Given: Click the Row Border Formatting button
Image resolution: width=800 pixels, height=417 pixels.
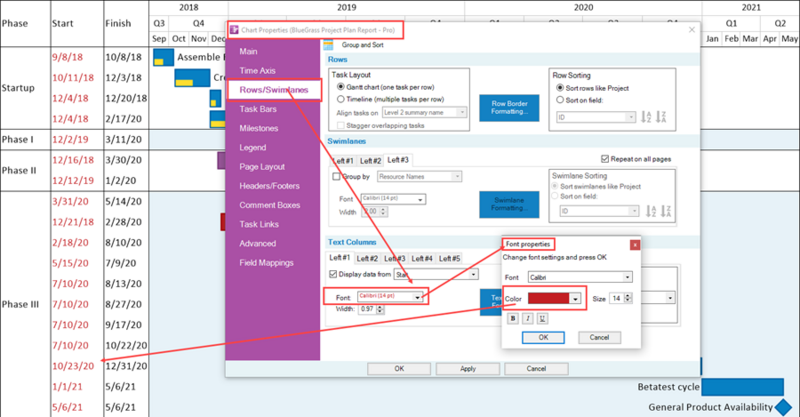Looking at the screenshot, I should (509, 108).
